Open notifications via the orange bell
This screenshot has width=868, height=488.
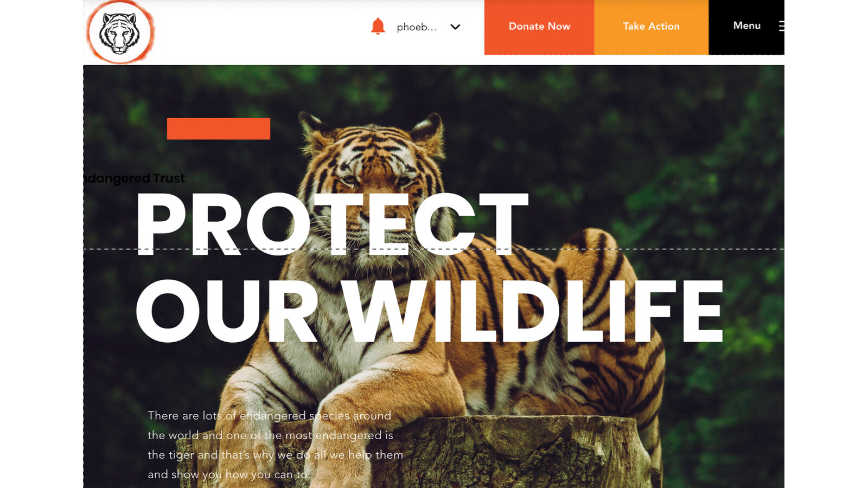378,26
